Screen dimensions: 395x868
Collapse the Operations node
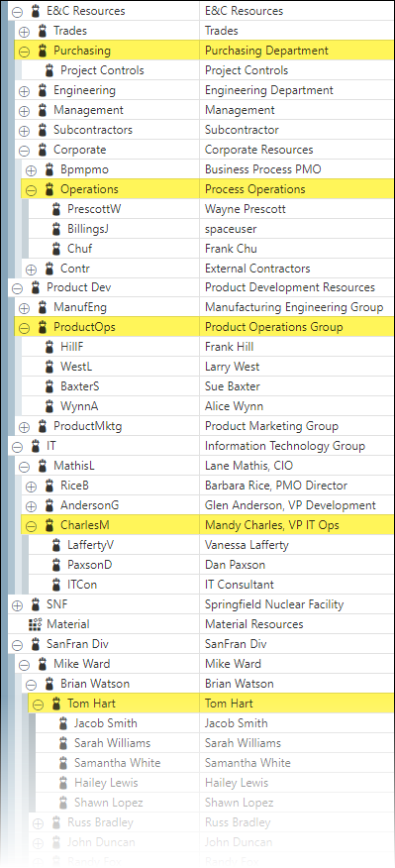pos(31,190)
